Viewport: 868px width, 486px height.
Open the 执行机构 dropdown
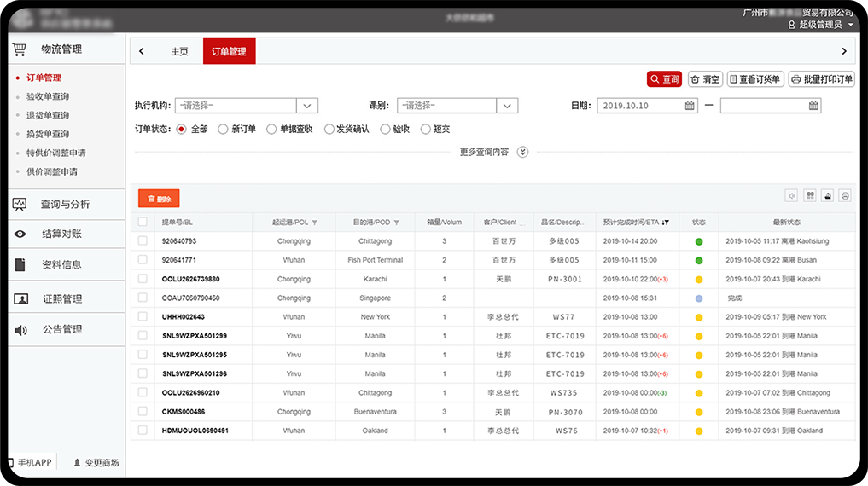pos(307,106)
